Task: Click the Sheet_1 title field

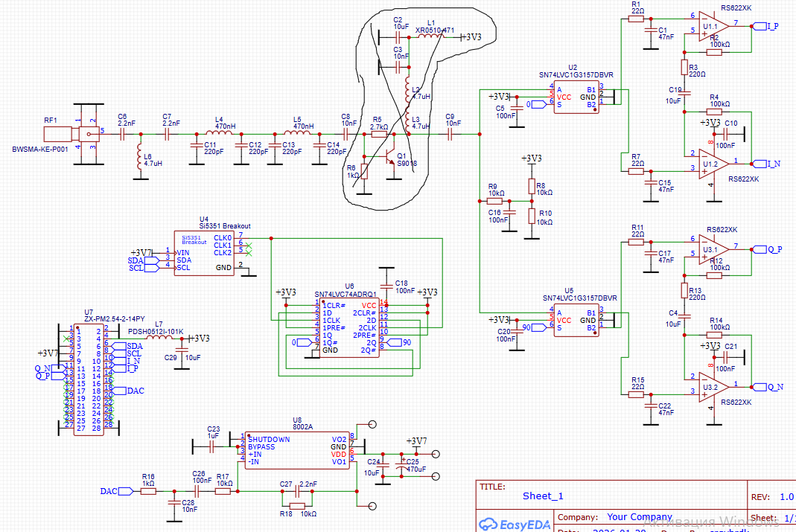Action: tap(543, 496)
